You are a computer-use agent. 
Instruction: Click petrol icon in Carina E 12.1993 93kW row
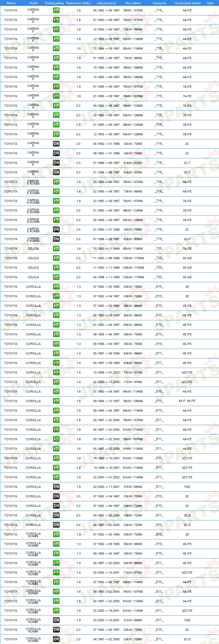click(56, 134)
